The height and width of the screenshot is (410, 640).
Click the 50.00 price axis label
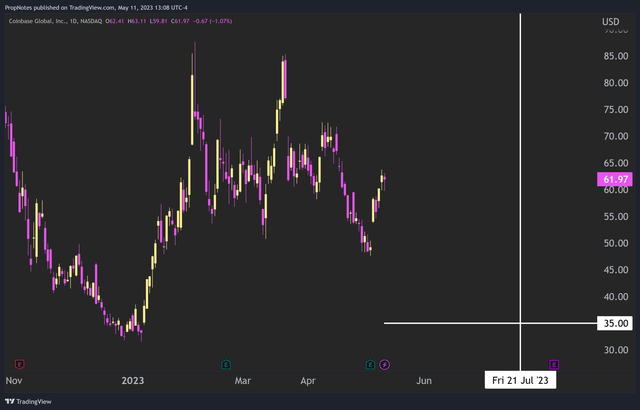point(616,243)
